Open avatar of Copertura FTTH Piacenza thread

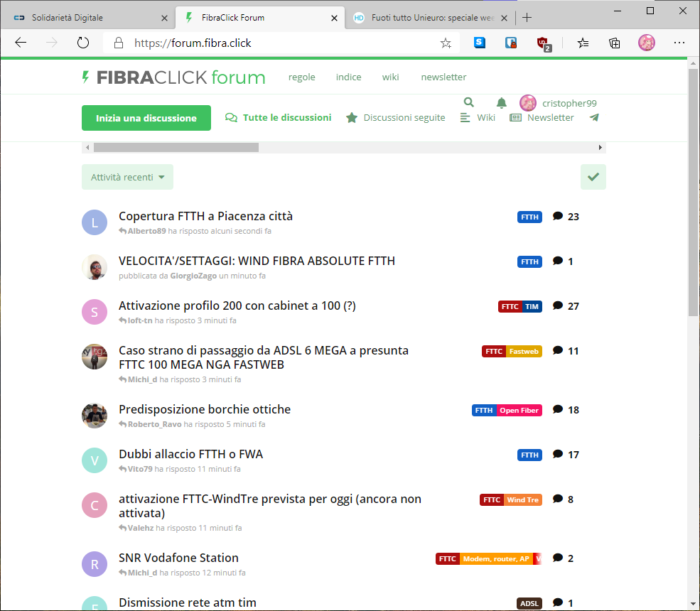point(95,222)
